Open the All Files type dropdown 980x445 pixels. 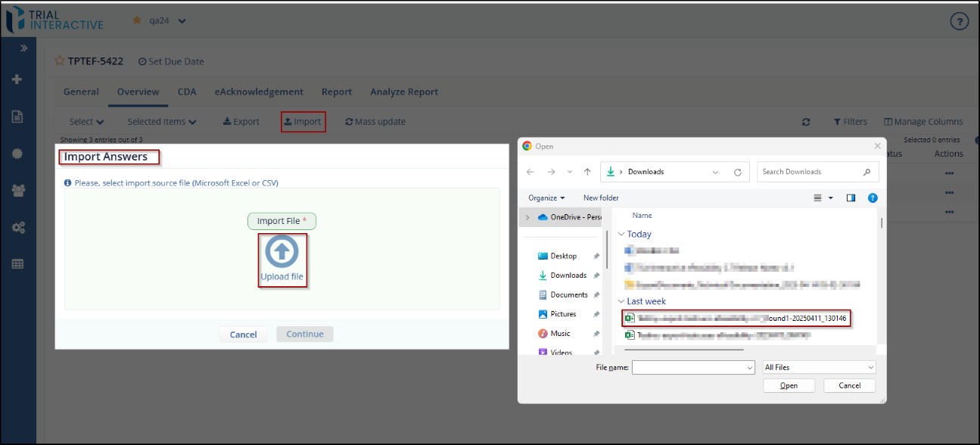[x=819, y=367]
